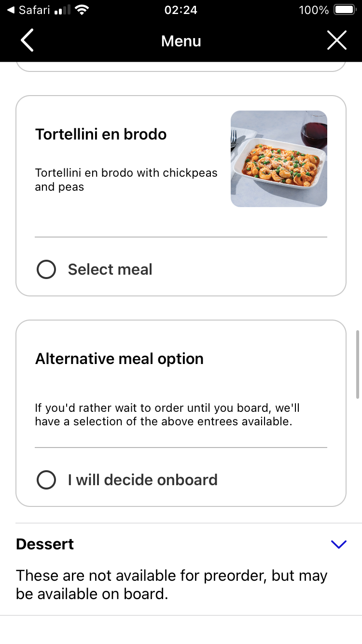Tap the "I will decide onboard" label text
This screenshot has height=644, width=362.
pos(142,480)
